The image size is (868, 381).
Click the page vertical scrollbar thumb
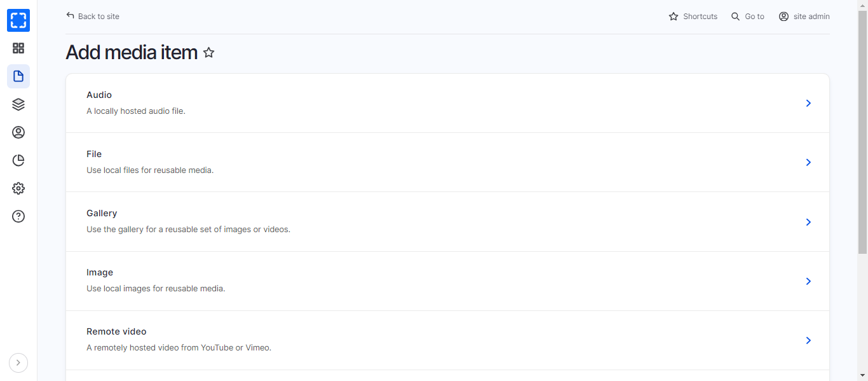click(862, 132)
